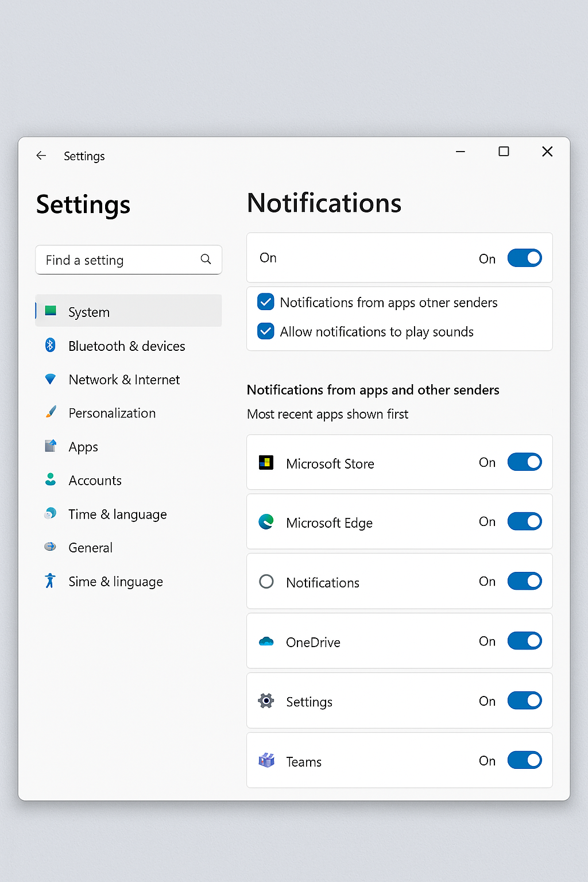Click the Microsoft Store app icon
The image size is (588, 882).
pyautogui.click(x=266, y=462)
